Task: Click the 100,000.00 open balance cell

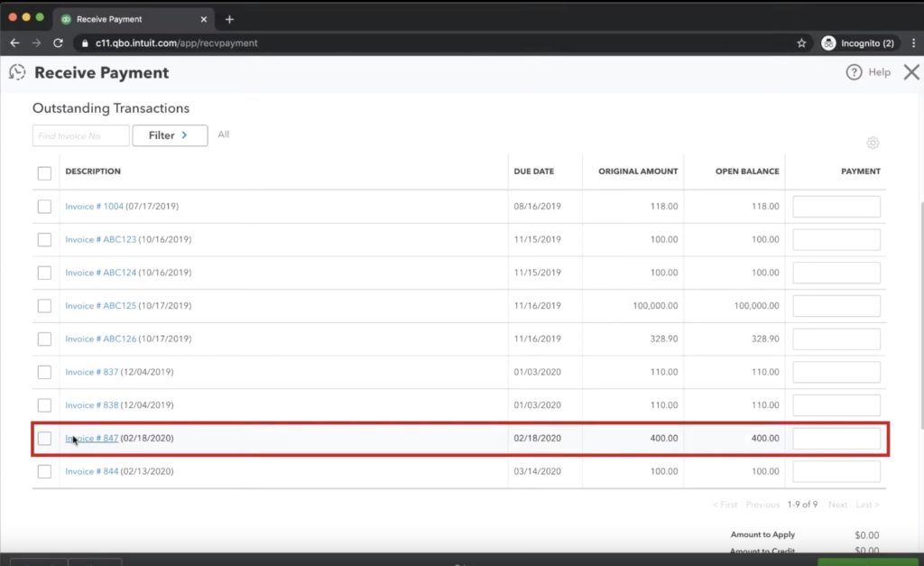Action: coord(757,305)
